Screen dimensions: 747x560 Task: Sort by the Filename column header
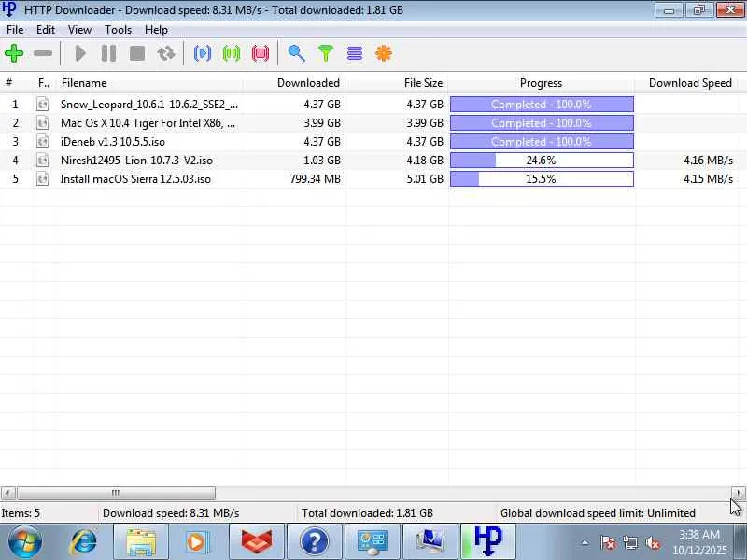[149, 83]
